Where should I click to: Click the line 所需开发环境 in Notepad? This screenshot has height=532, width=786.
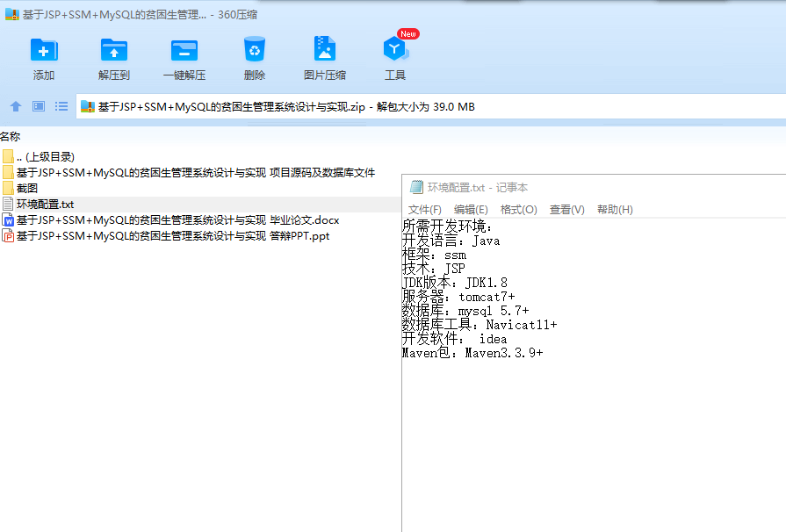point(447,226)
